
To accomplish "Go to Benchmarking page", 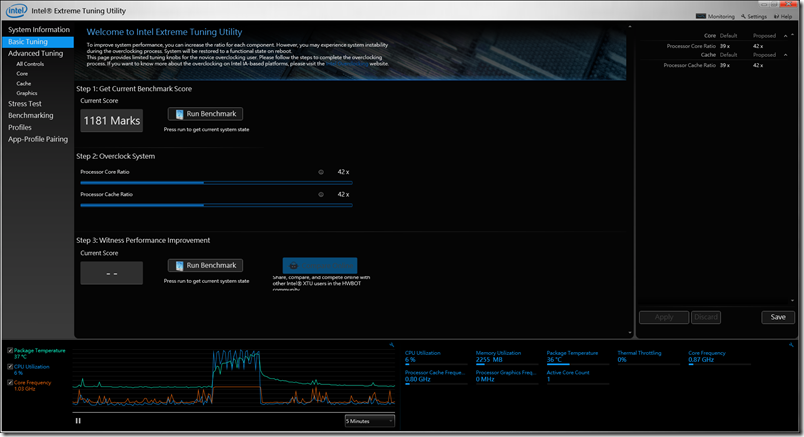I will click(31, 115).
